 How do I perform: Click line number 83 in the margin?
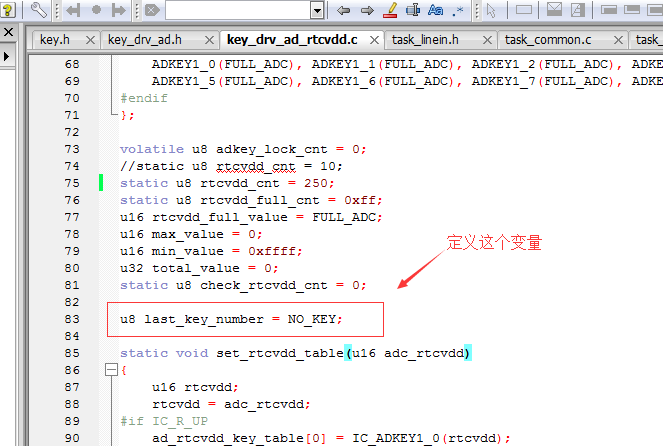click(72, 319)
